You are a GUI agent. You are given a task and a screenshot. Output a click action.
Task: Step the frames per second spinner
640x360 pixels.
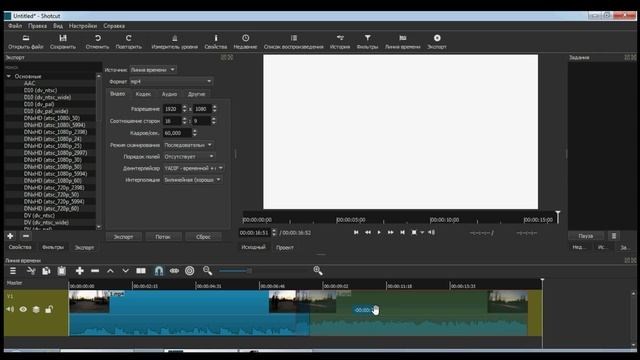point(195,133)
